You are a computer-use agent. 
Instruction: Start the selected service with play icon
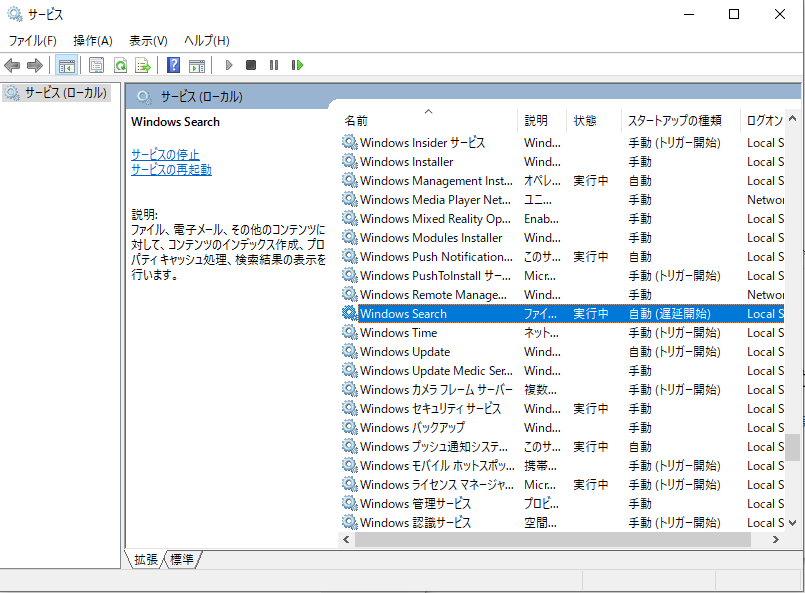tap(229, 65)
